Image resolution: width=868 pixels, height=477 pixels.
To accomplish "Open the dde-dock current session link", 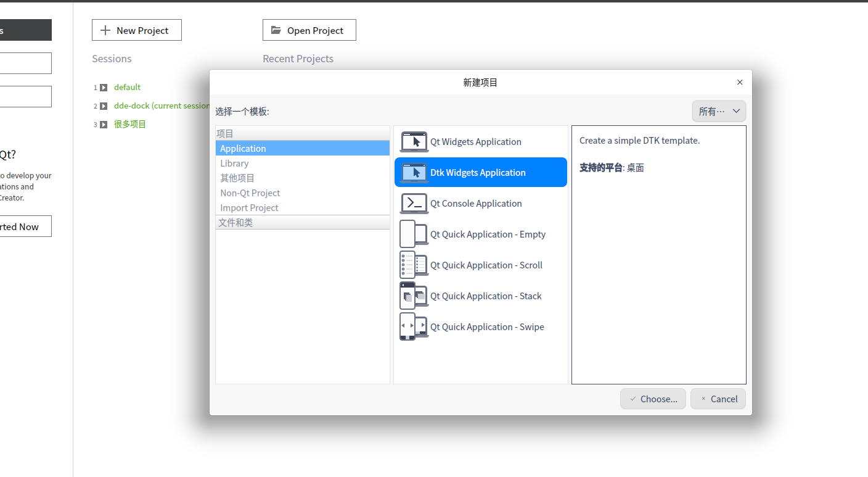I will 162,106.
